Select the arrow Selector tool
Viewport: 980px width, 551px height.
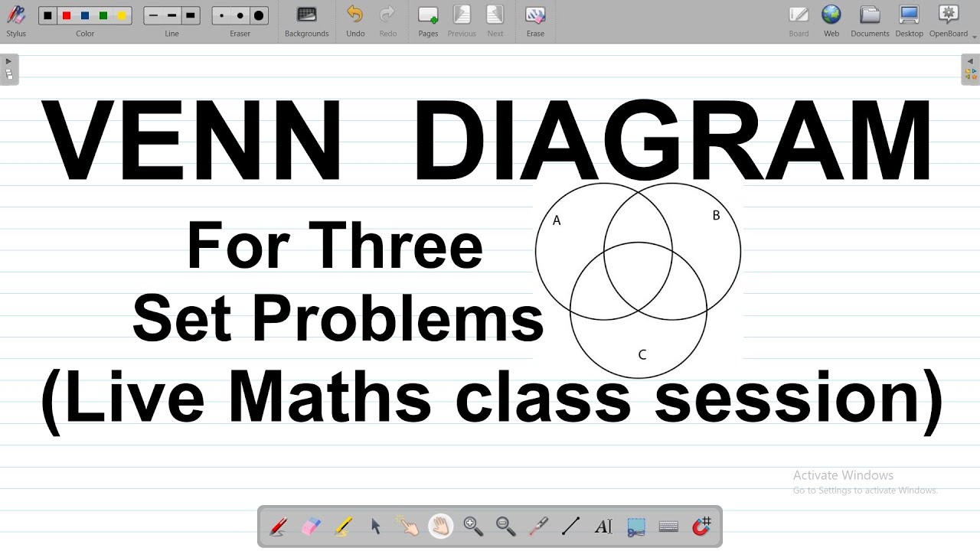pyautogui.click(x=376, y=527)
